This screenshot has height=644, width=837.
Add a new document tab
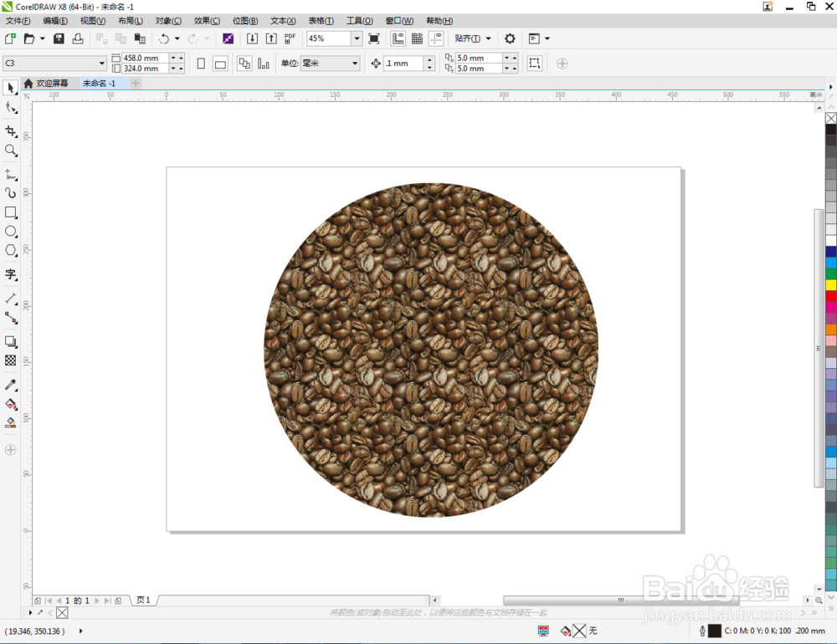pyautogui.click(x=136, y=84)
